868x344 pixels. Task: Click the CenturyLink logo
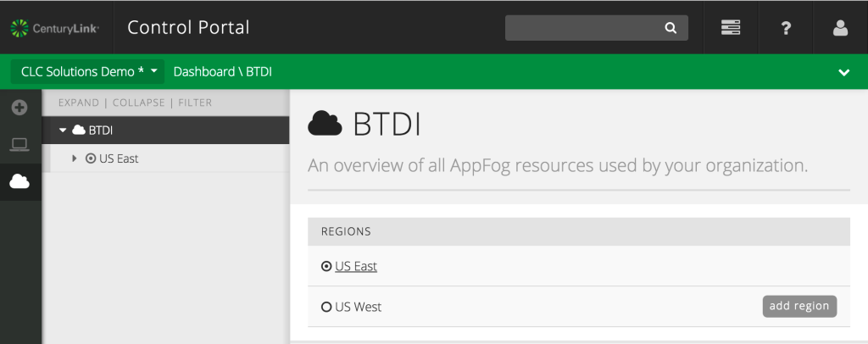55,28
